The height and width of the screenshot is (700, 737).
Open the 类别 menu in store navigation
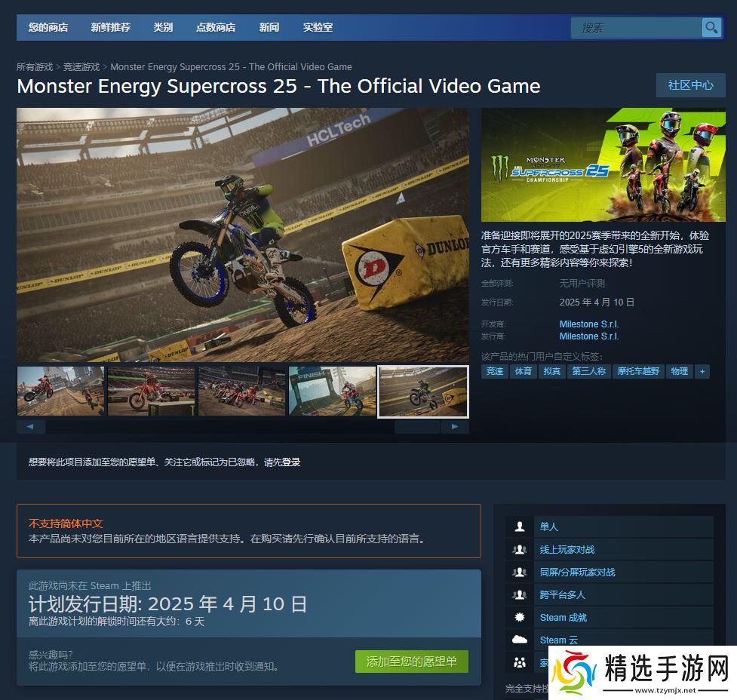[x=163, y=27]
